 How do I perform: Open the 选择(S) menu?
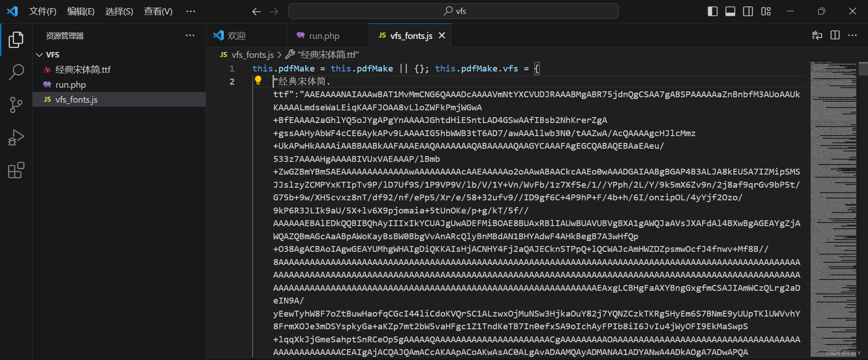[x=119, y=11]
